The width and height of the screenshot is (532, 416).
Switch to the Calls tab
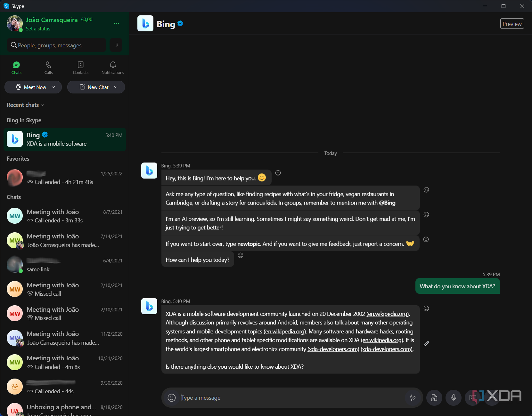point(48,68)
